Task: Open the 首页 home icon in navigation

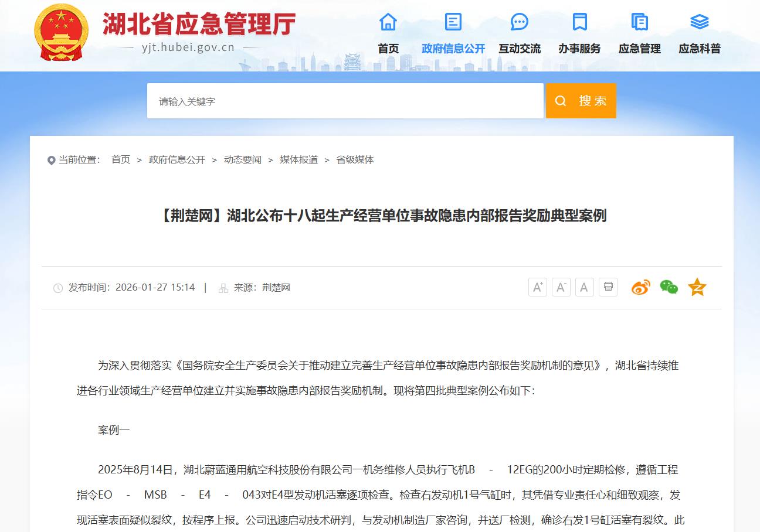Action: (388, 22)
